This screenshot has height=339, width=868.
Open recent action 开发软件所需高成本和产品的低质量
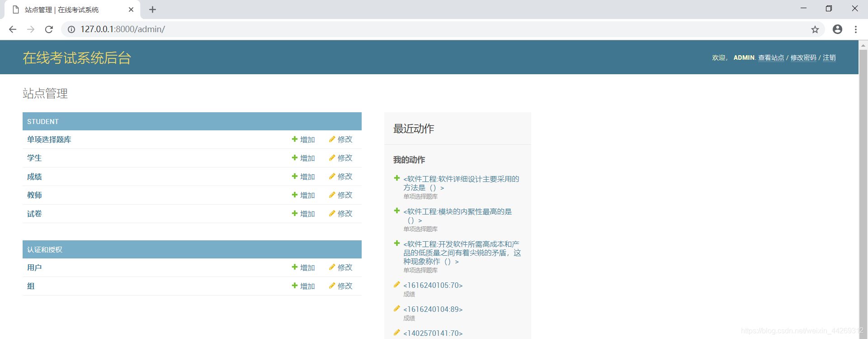[x=462, y=253]
